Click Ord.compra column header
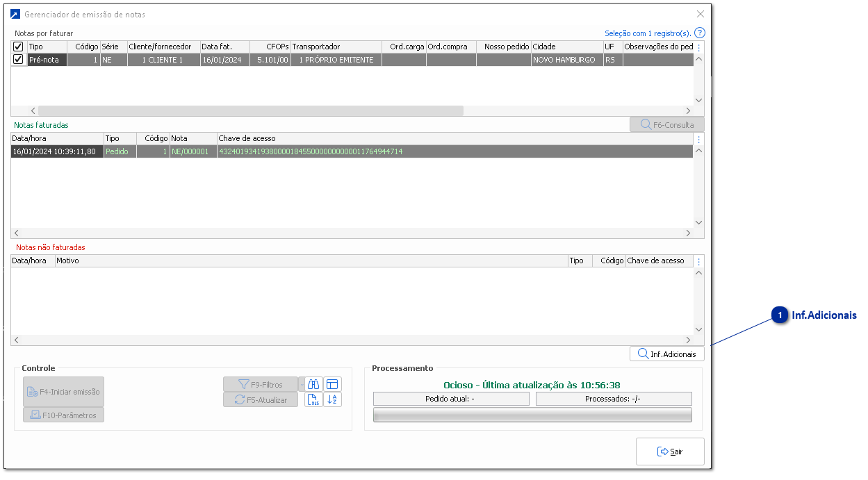This screenshot has height=480, width=868. click(451, 47)
